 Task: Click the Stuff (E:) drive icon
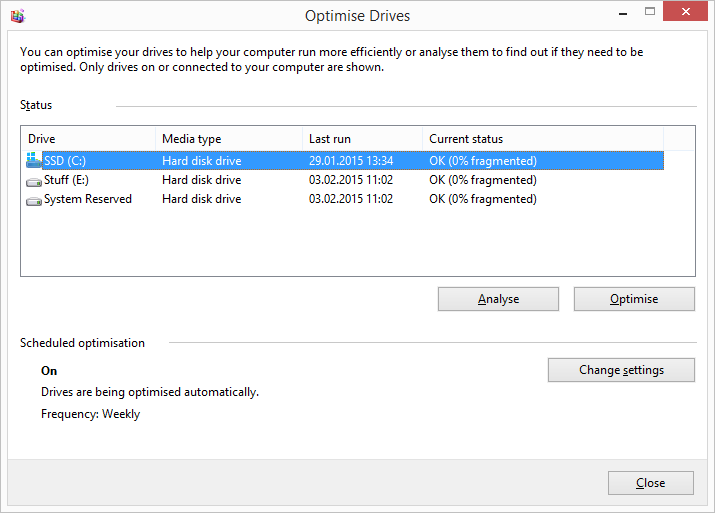[34, 181]
